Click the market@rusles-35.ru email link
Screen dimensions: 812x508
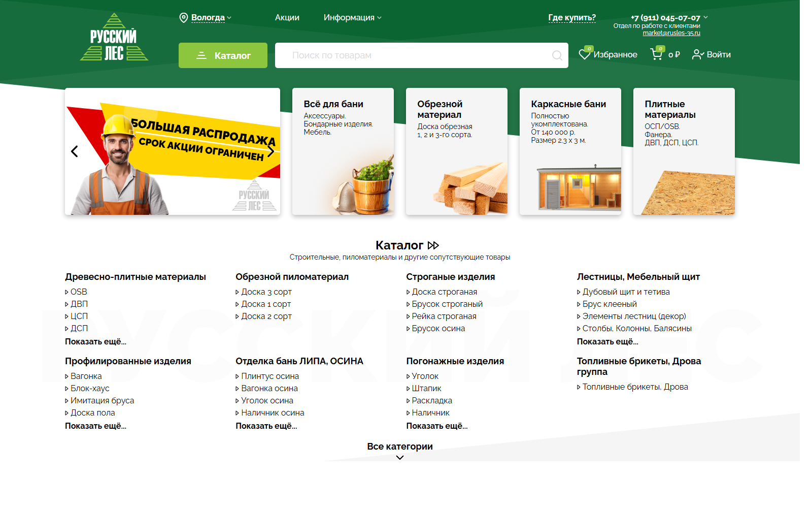point(671,33)
